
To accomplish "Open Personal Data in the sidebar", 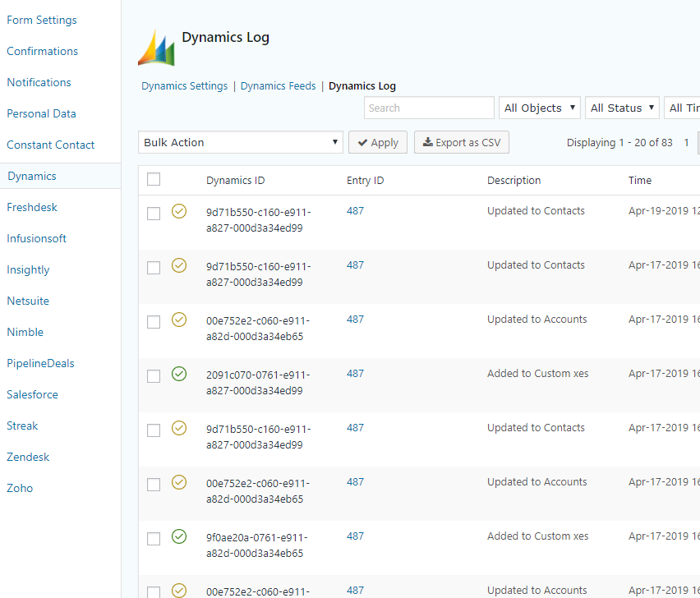I will coord(42,114).
